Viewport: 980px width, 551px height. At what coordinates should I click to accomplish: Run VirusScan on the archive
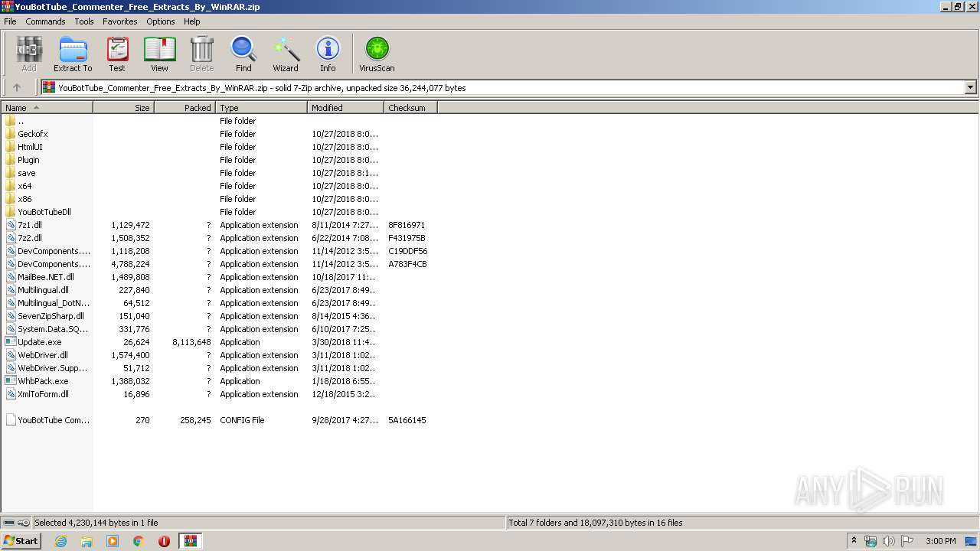pos(377,54)
